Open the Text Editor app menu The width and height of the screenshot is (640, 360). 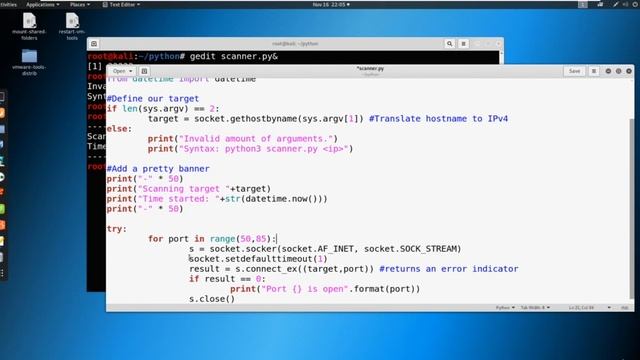click(121, 4)
